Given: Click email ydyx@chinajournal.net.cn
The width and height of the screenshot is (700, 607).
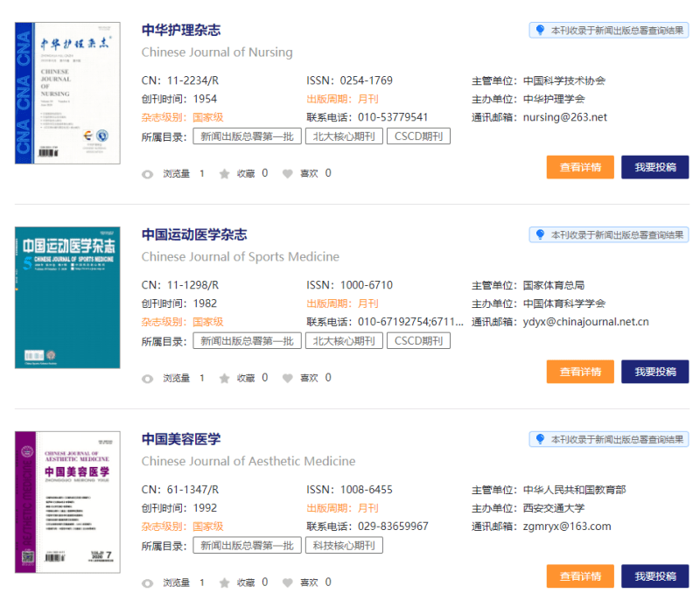Looking at the screenshot, I should [x=585, y=322].
